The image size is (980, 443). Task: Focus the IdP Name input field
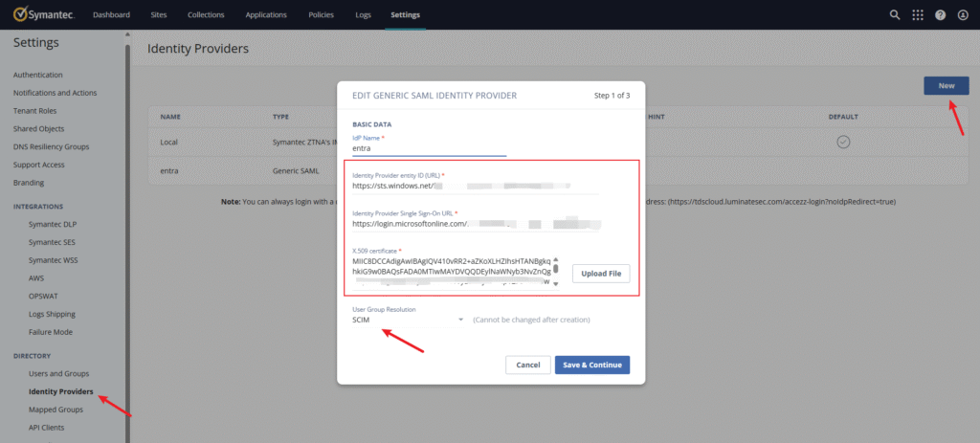tap(429, 148)
